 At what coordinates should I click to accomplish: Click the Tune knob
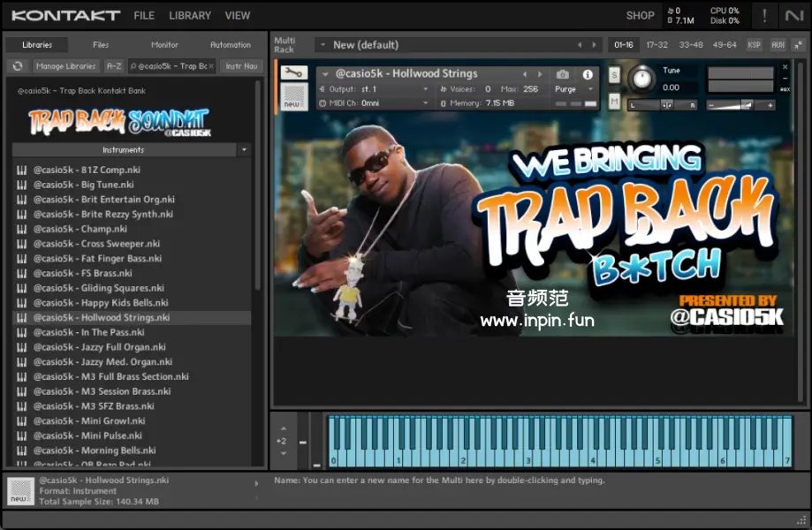642,79
